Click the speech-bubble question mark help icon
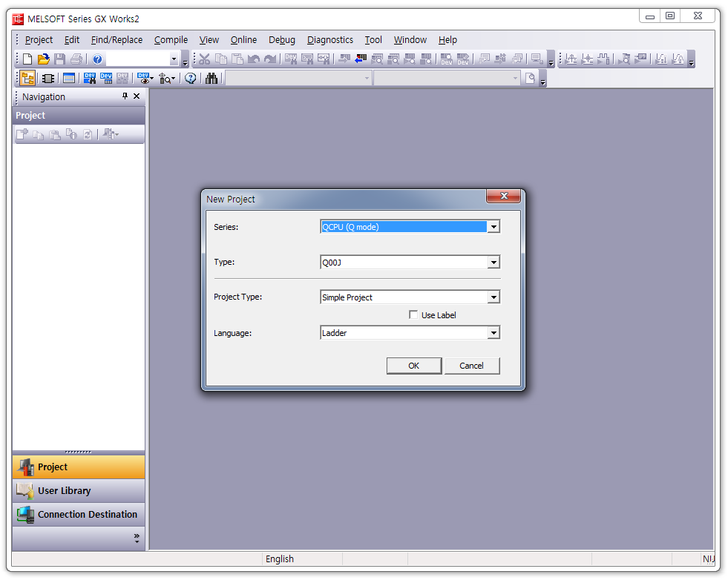 tap(191, 79)
